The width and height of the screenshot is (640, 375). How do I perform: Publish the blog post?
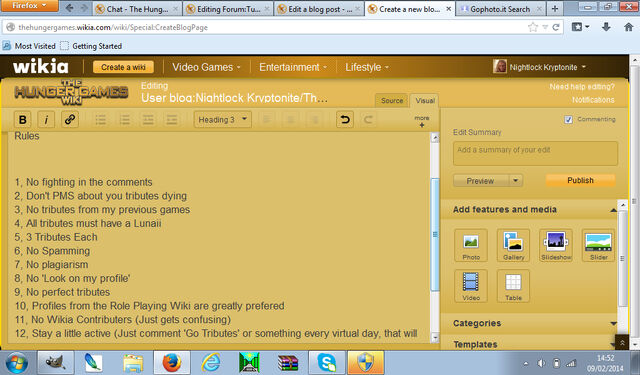click(580, 180)
